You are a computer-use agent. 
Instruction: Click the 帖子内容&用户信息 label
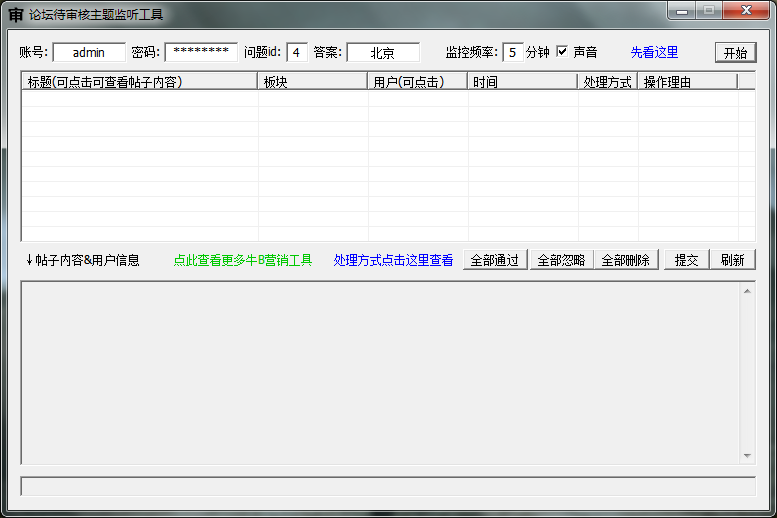pyautogui.click(x=83, y=260)
